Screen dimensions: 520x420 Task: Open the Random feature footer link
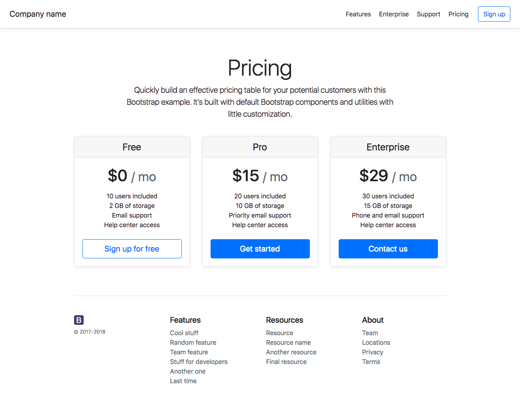193,342
